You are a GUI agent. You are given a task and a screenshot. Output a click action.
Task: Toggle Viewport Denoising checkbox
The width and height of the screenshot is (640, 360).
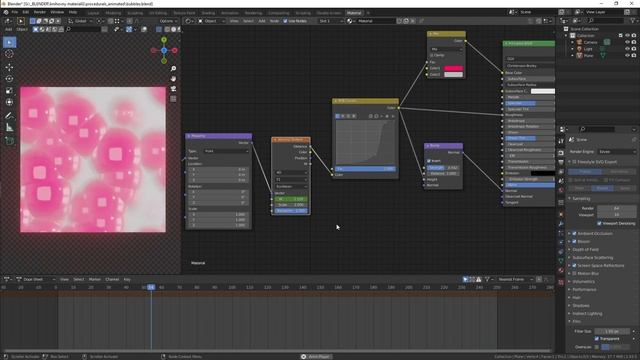coord(599,223)
